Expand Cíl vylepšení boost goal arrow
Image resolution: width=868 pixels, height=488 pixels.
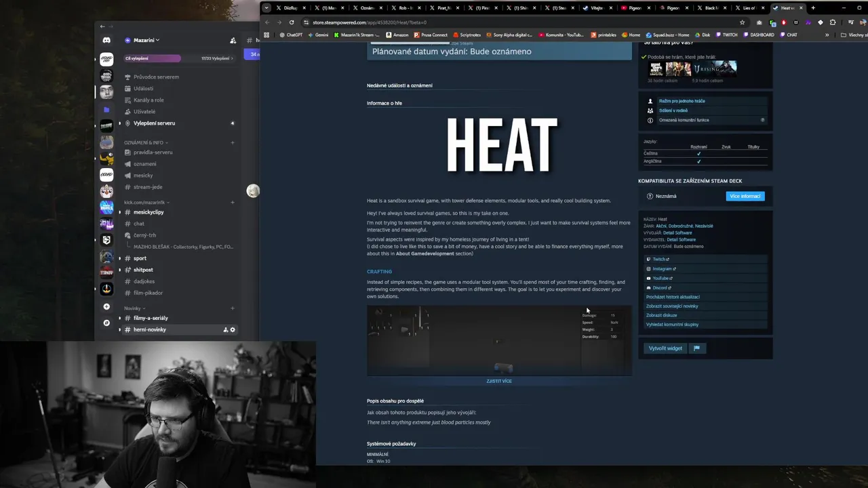coord(232,58)
